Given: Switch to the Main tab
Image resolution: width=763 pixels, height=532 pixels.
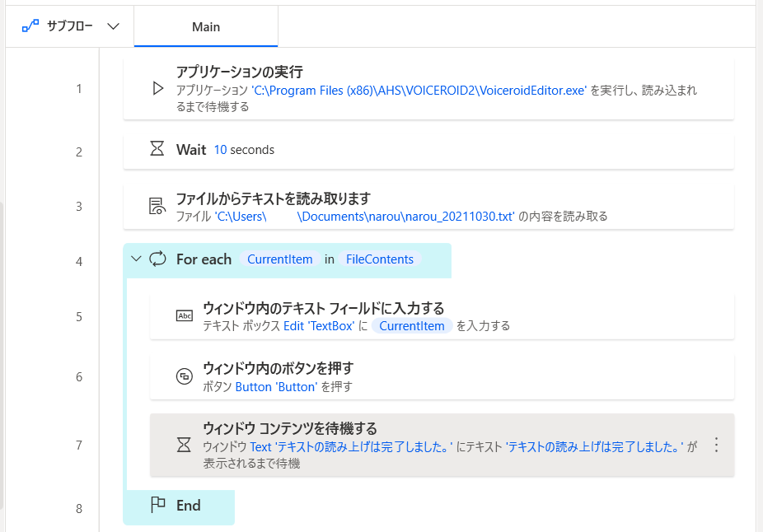Looking at the screenshot, I should tap(206, 26).
